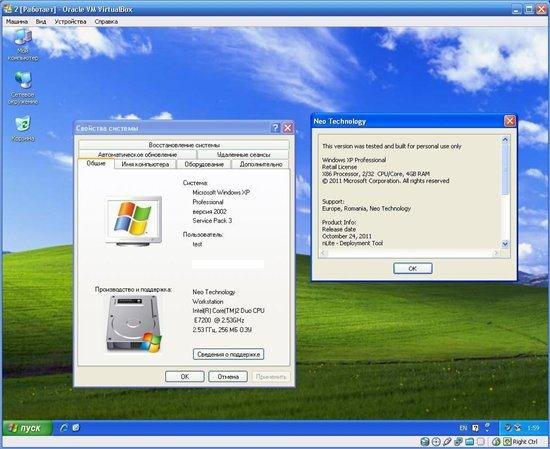Screen dimensions: 550x449
Task: Open the Сетевое окружение desktop icon
Action: 23,88
